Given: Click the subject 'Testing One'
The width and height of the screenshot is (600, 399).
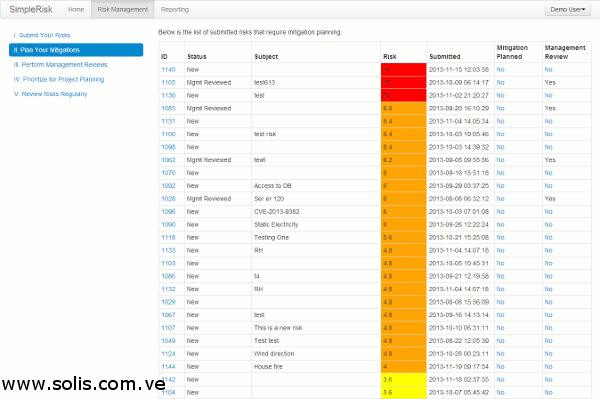Looking at the screenshot, I should [271, 238].
